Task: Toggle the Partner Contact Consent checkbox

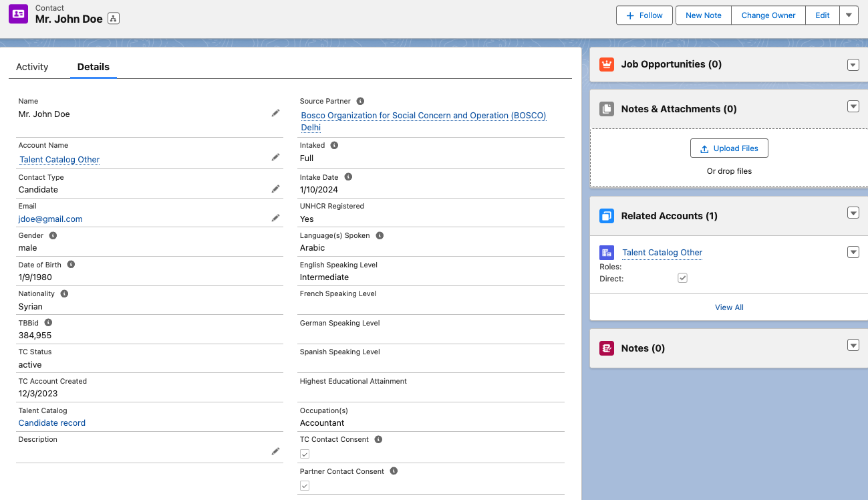Action: point(305,485)
